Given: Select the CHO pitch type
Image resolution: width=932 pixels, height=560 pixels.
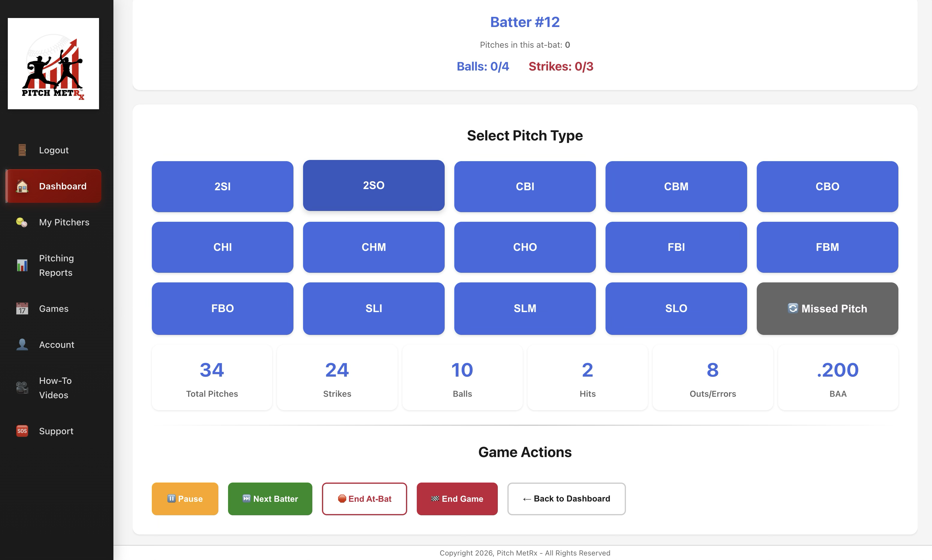Looking at the screenshot, I should 525,247.
